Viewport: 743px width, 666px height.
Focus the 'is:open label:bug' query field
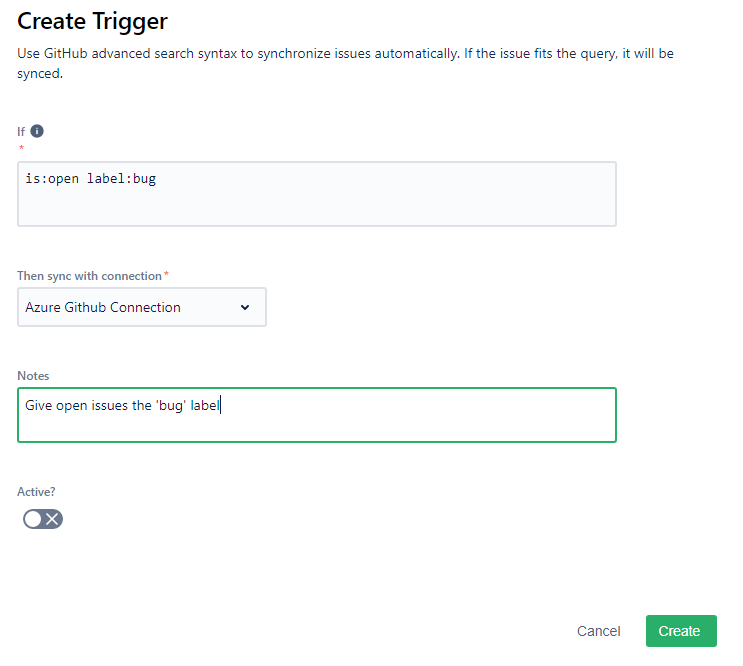coord(316,194)
